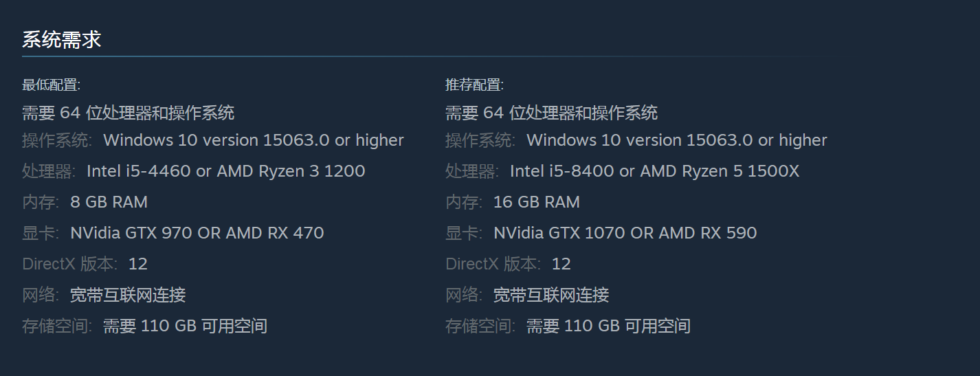Click minimum DirectX 版本 12 entry
The image size is (980, 376).
click(85, 264)
